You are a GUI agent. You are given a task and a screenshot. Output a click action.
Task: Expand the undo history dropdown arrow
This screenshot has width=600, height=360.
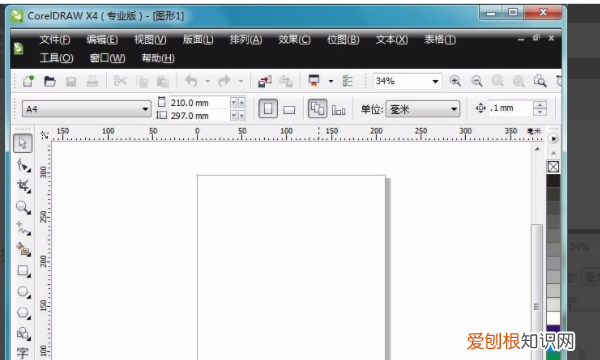[x=207, y=81]
